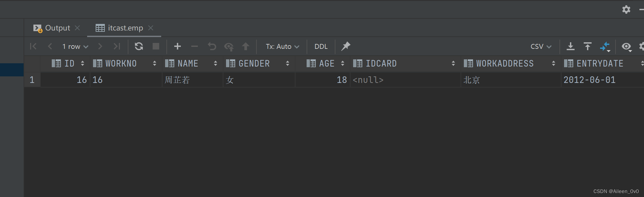The width and height of the screenshot is (644, 197).
Task: Open the 1 row page size dropdown
Action: point(75,47)
